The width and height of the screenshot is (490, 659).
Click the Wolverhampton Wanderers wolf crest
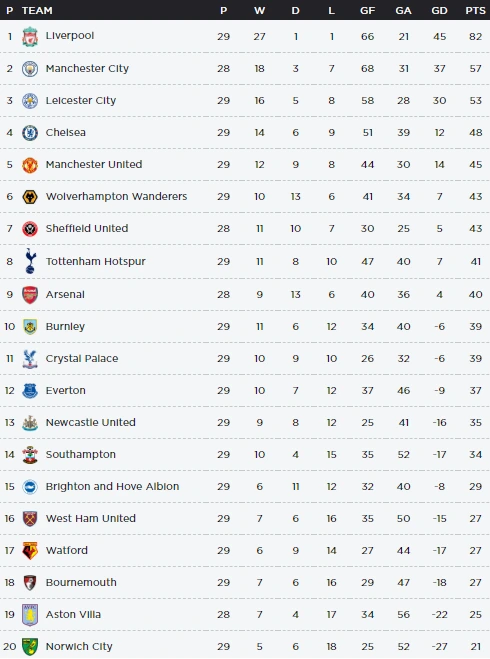30,197
